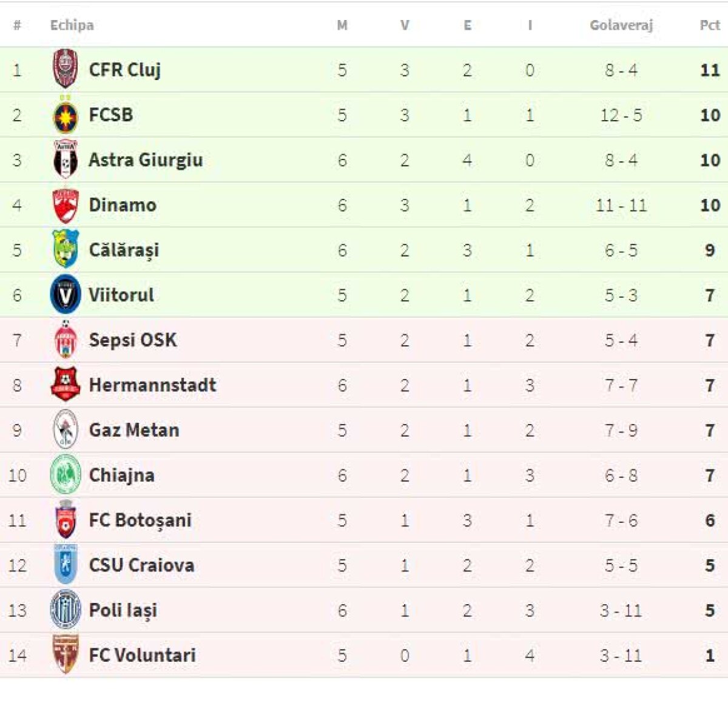Open the Călărași team logo
Image resolution: width=728 pixels, height=703 pixels.
[x=65, y=249]
